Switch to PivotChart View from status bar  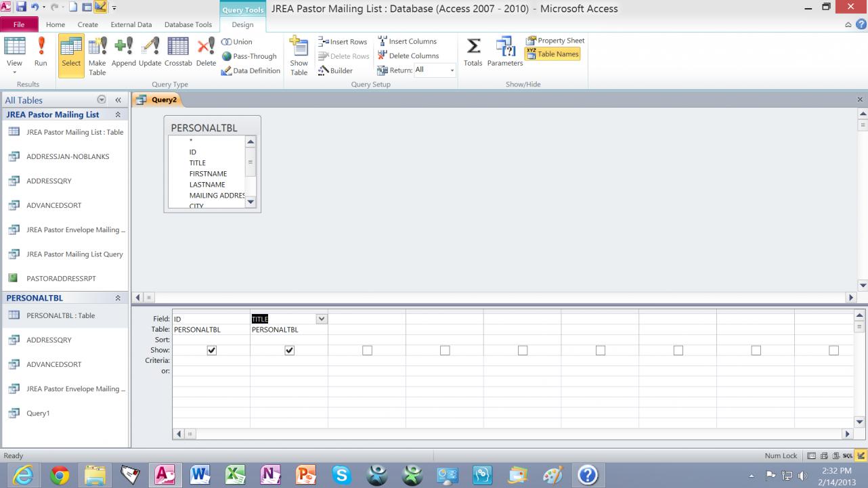coord(836,456)
